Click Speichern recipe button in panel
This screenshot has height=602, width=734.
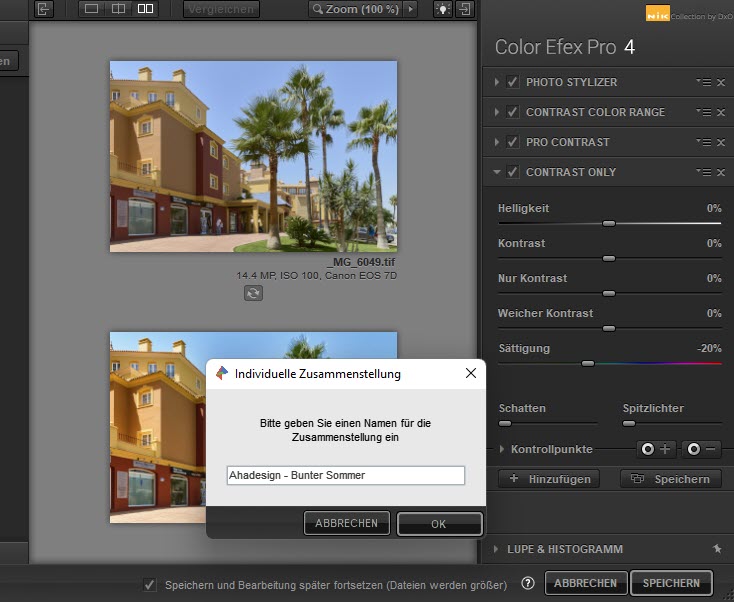(x=671, y=478)
